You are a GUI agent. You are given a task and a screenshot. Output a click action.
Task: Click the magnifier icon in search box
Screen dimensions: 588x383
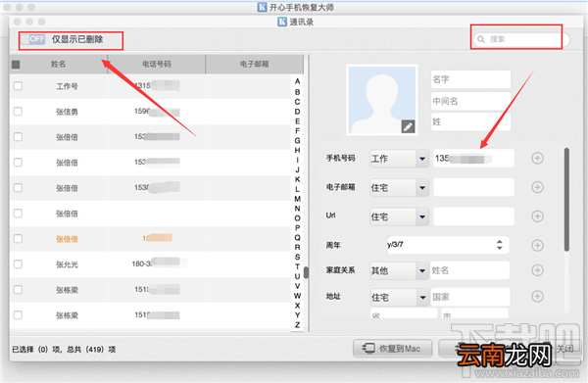[x=481, y=39]
